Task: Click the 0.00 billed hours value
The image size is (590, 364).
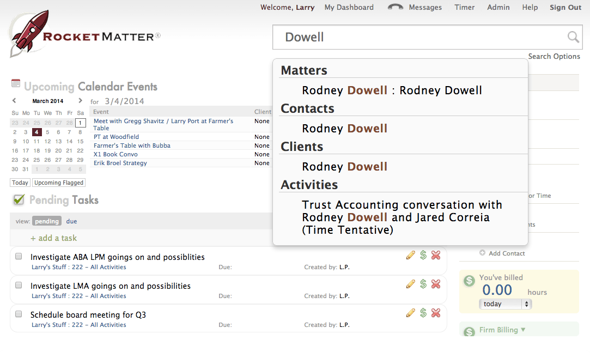Action: (497, 290)
